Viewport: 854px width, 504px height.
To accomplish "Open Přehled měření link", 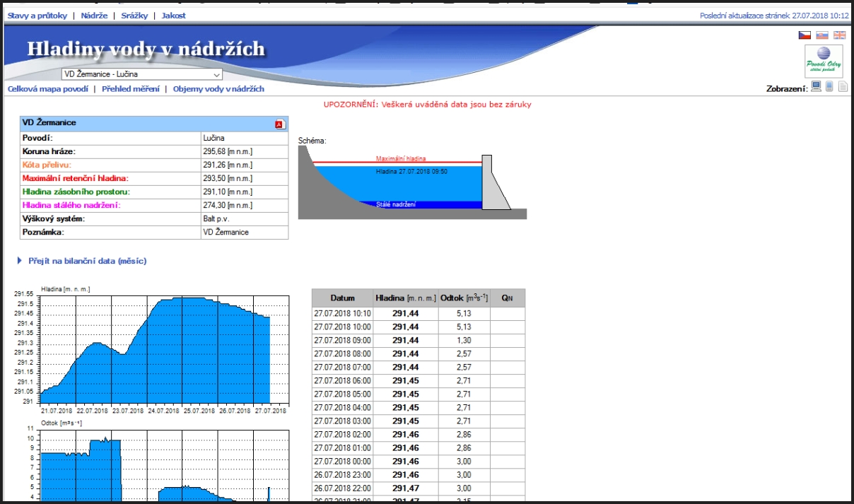I will [x=130, y=89].
